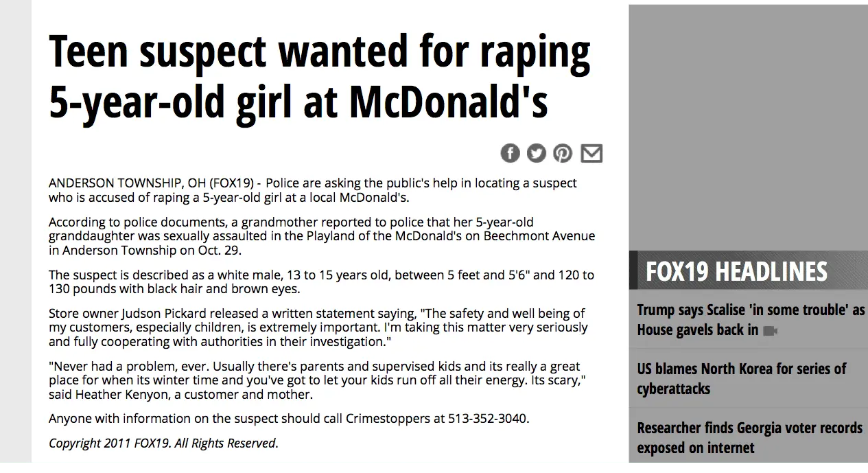Click the grandmother police report paragraph
The height and width of the screenshot is (473, 868).
322,236
